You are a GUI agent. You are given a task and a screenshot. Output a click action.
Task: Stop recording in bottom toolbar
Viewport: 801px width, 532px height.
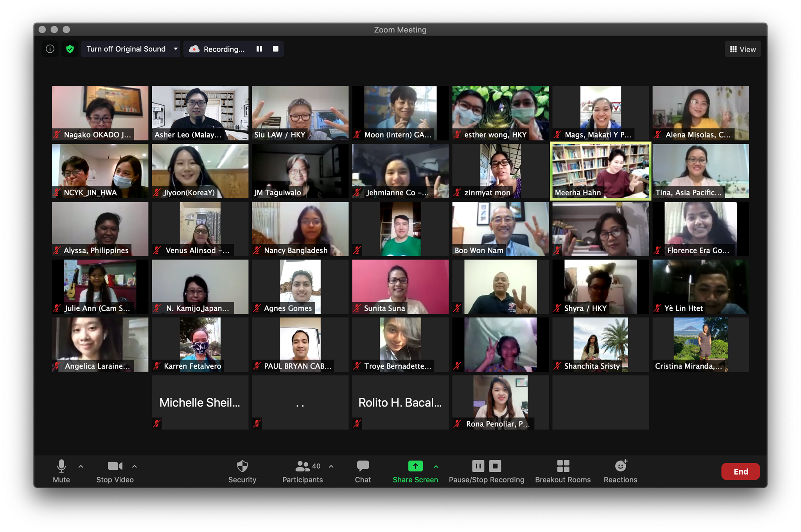tap(495, 466)
